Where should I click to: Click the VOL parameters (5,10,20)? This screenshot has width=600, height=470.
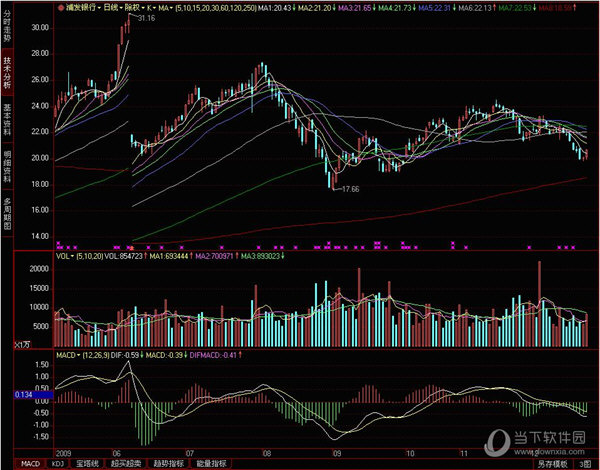point(90,256)
